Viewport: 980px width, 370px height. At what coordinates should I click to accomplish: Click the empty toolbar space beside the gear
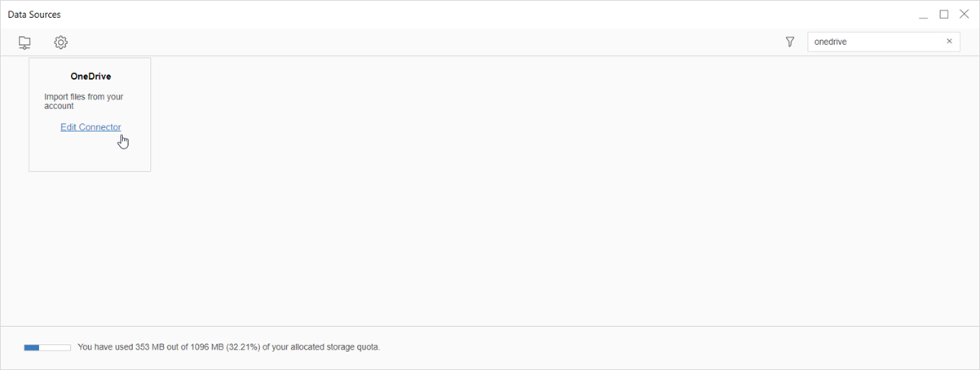408,42
